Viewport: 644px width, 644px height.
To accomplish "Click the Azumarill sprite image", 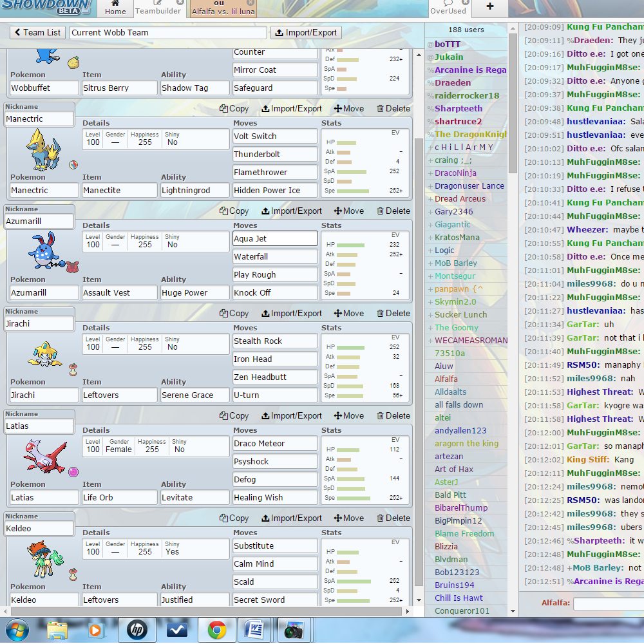I will [43, 251].
